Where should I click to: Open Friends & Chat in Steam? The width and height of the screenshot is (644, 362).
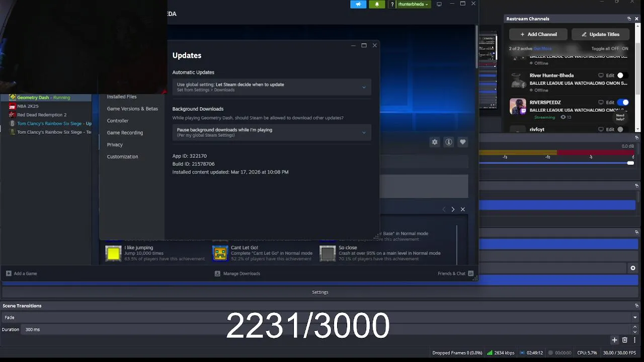click(456, 274)
